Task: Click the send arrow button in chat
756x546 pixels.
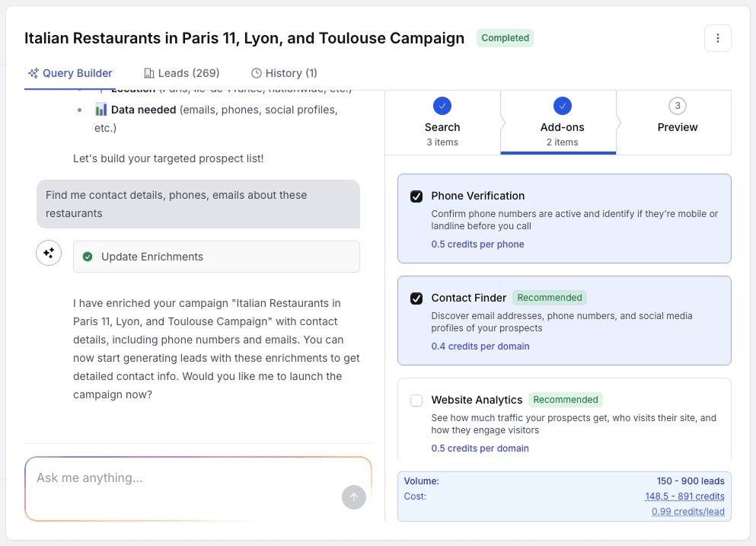Action: tap(353, 497)
